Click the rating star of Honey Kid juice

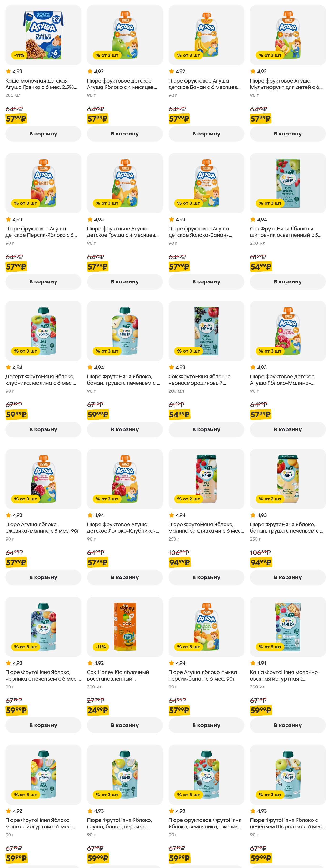click(x=90, y=663)
